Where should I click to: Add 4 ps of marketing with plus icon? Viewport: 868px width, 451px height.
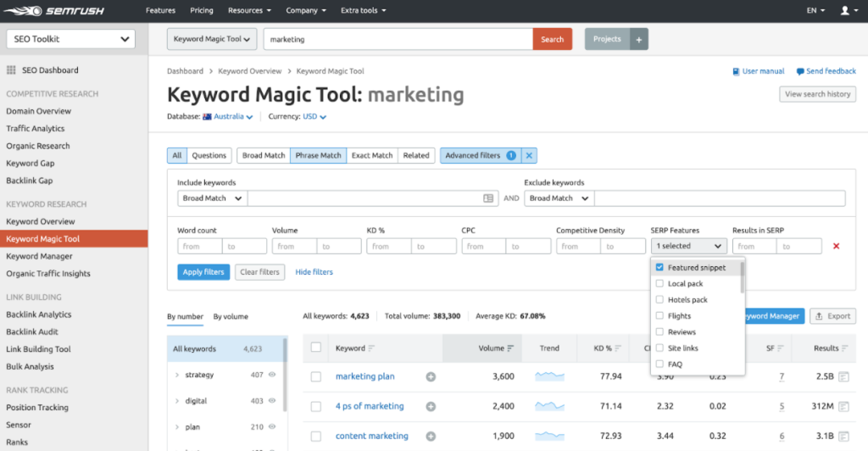pos(431,407)
